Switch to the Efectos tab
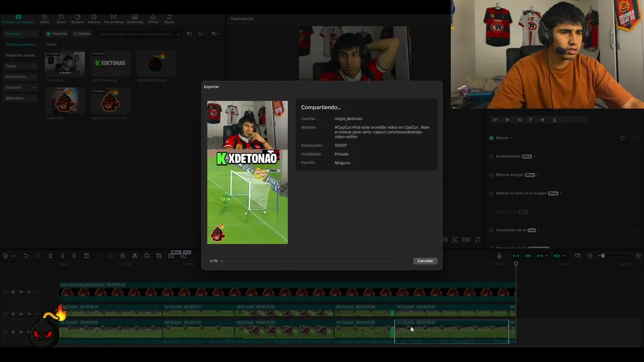Image resolution: width=644 pixels, height=362 pixels. (94, 19)
